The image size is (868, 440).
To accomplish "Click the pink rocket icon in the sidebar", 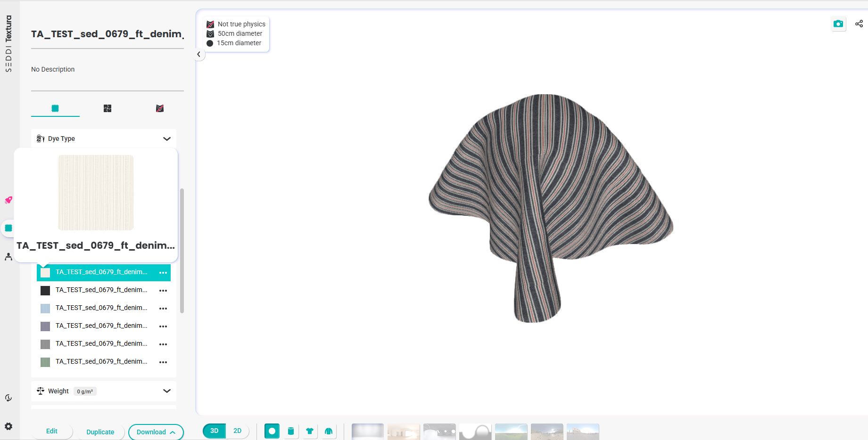I will coord(8,200).
